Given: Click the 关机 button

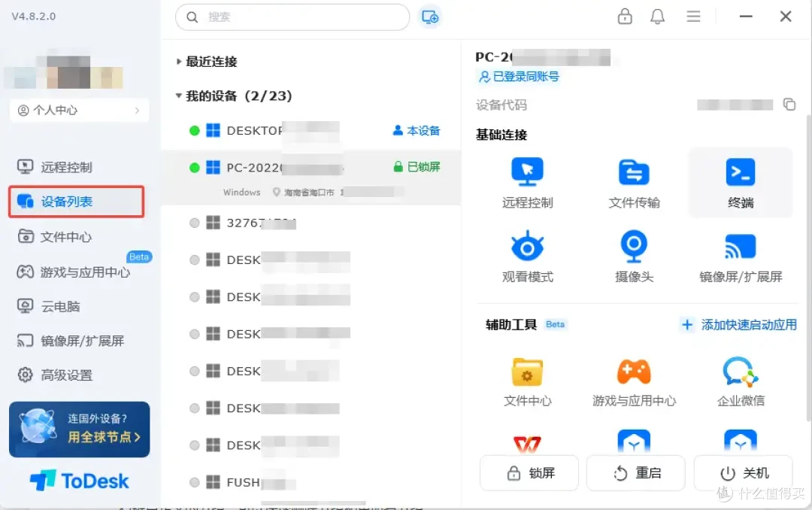Looking at the screenshot, I should click(x=743, y=472).
